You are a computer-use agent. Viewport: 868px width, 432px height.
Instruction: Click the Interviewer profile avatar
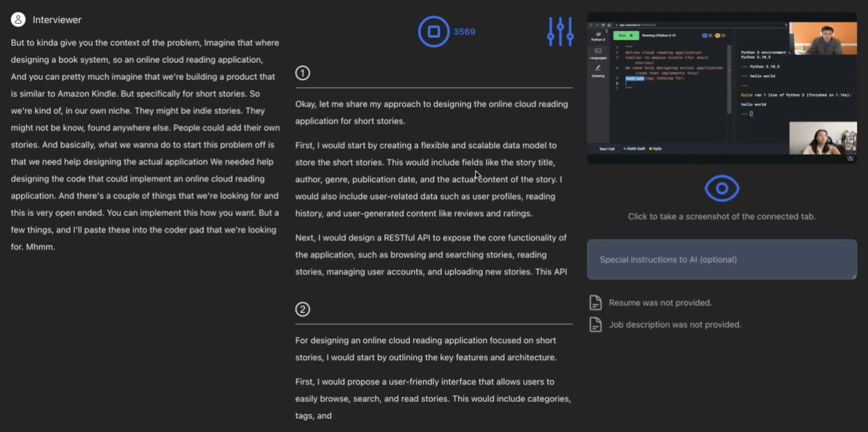click(x=18, y=19)
